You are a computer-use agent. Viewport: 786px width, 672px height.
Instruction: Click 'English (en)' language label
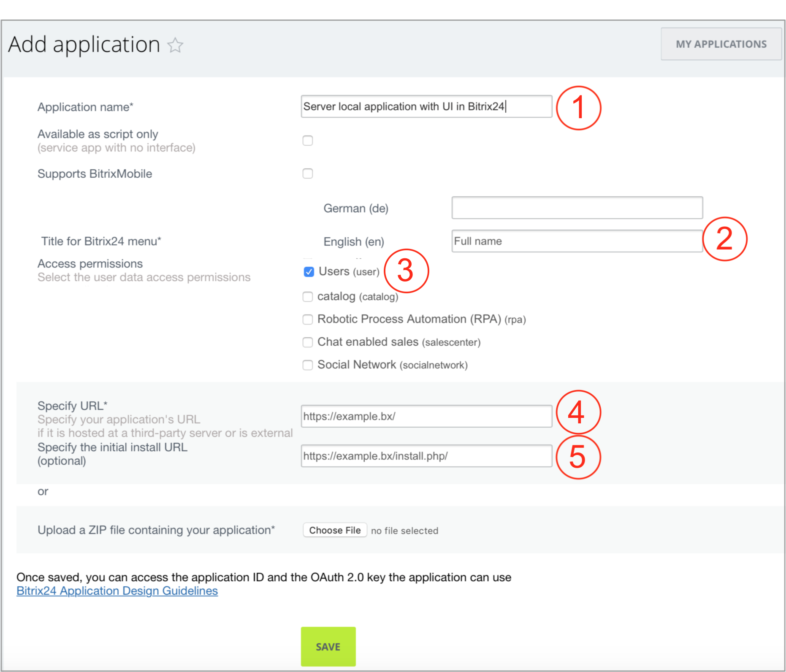[x=354, y=242]
